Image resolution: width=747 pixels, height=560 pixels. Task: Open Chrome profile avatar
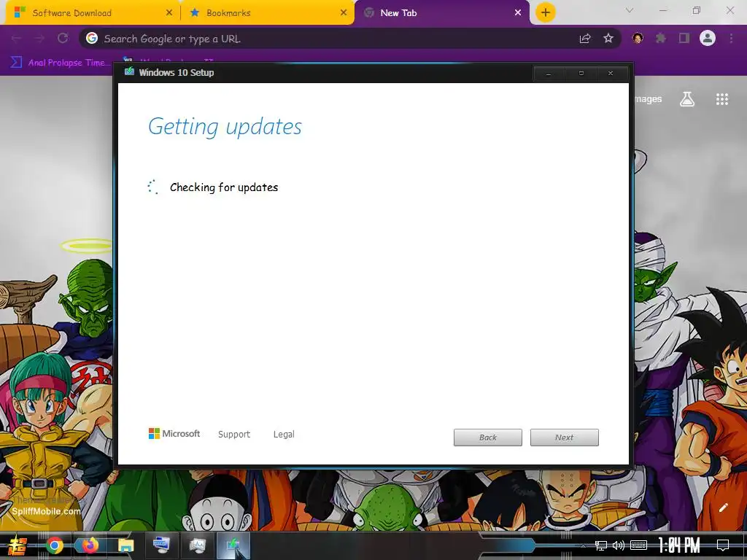click(x=708, y=38)
